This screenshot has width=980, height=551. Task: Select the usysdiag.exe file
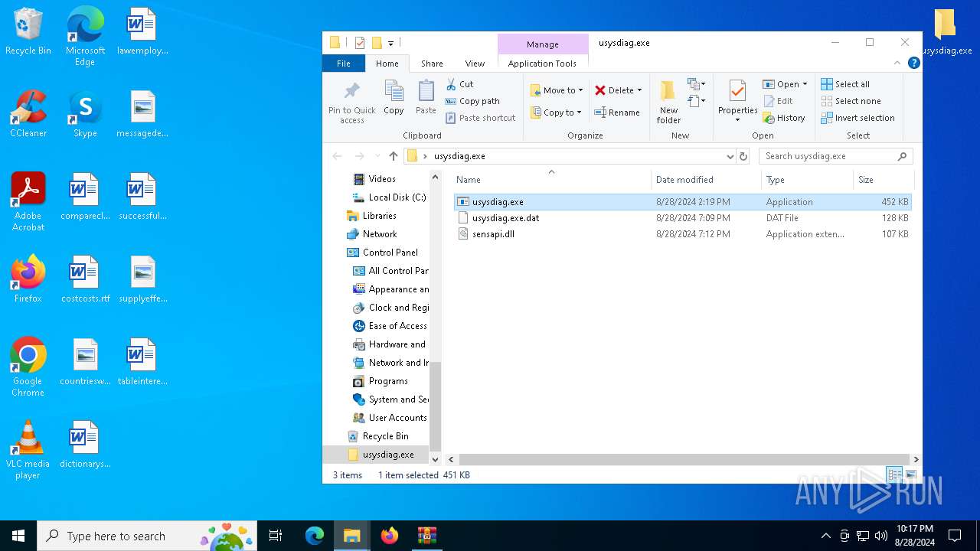682,202
